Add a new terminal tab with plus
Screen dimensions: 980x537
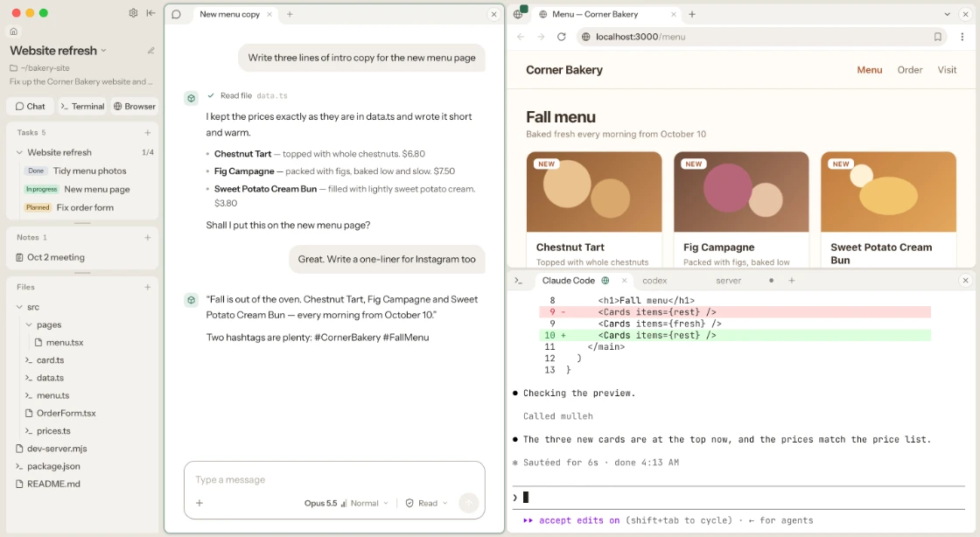point(791,281)
